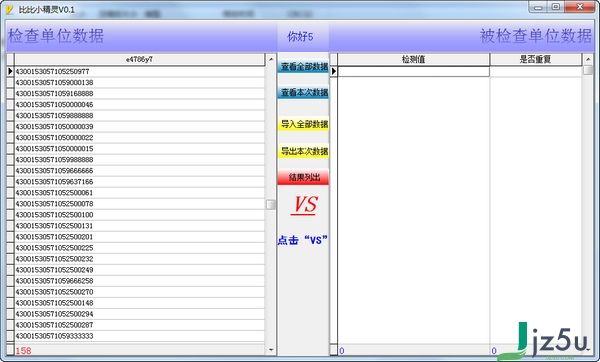Screen dimensions: 600x362
Task: Click the 导出本次数据 button
Action: pyautogui.click(x=303, y=151)
